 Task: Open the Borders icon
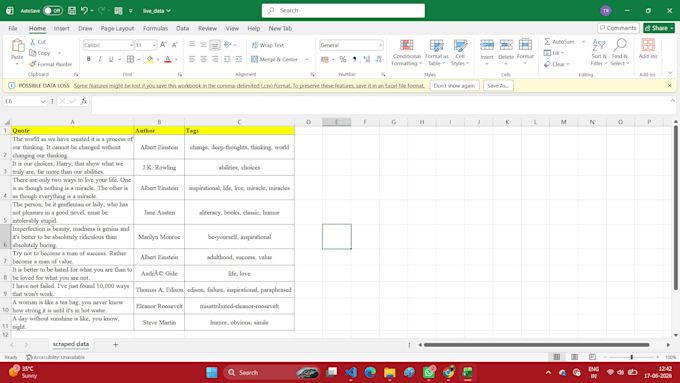(x=130, y=59)
